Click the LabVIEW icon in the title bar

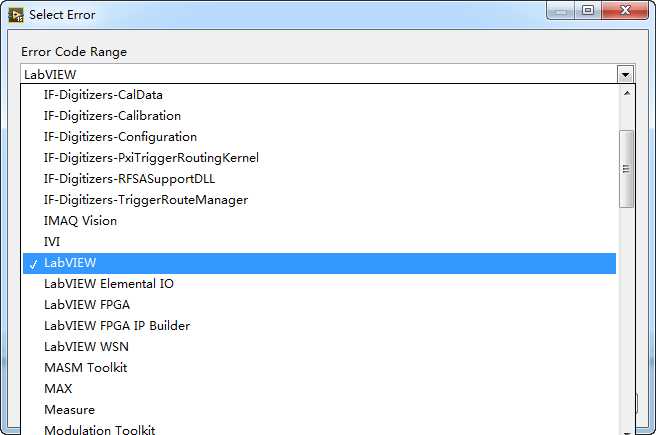16,15
